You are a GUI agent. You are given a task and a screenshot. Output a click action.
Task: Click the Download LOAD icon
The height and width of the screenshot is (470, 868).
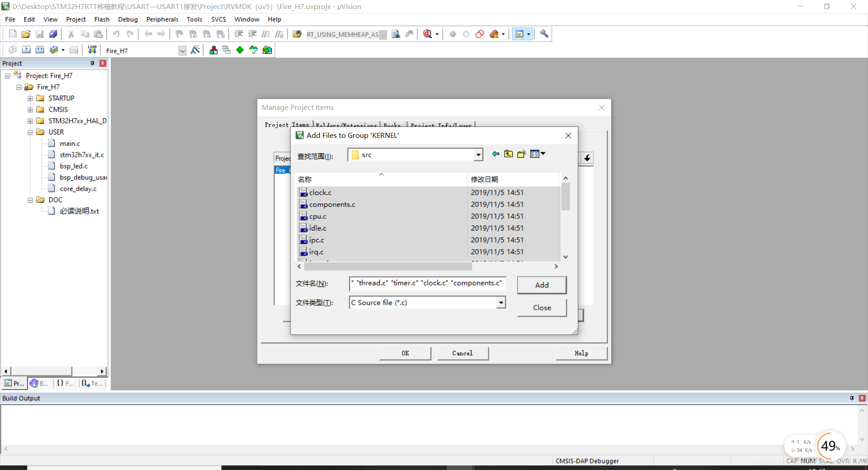[92, 50]
